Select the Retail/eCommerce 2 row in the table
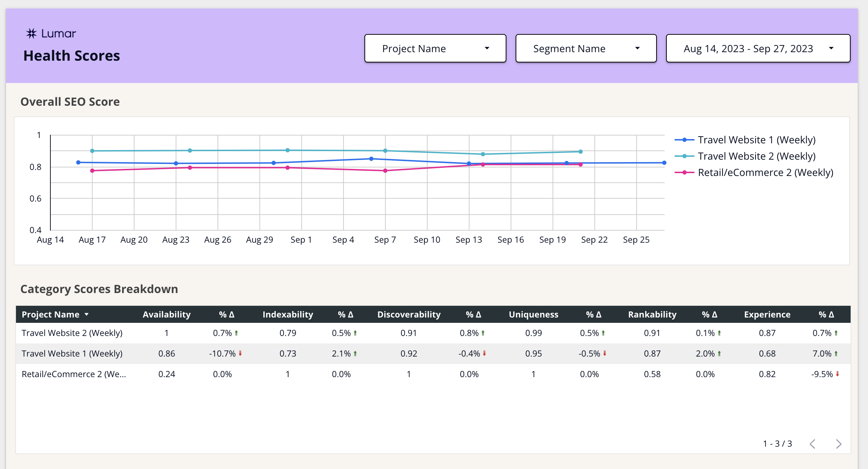 [73, 374]
